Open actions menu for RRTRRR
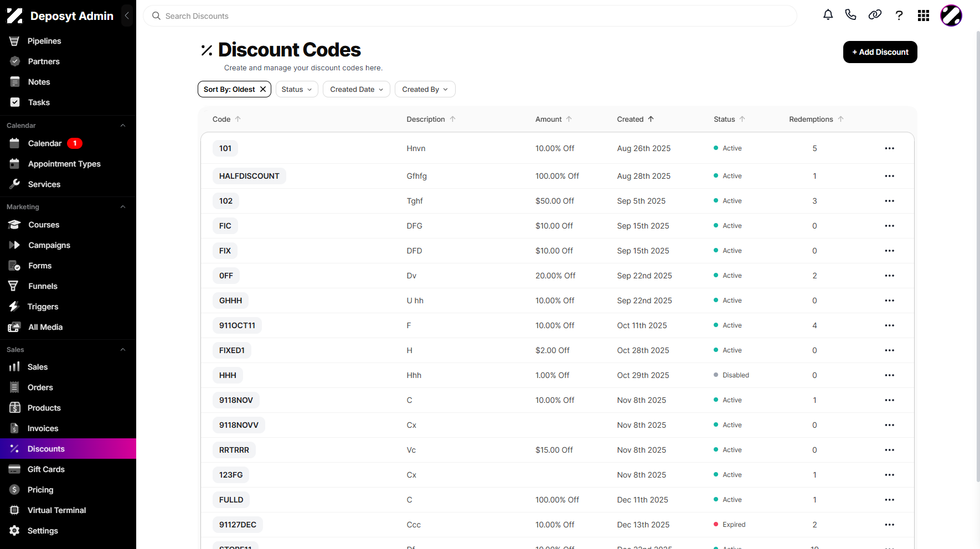Screen dimensions: 980x549 (890, 450)
